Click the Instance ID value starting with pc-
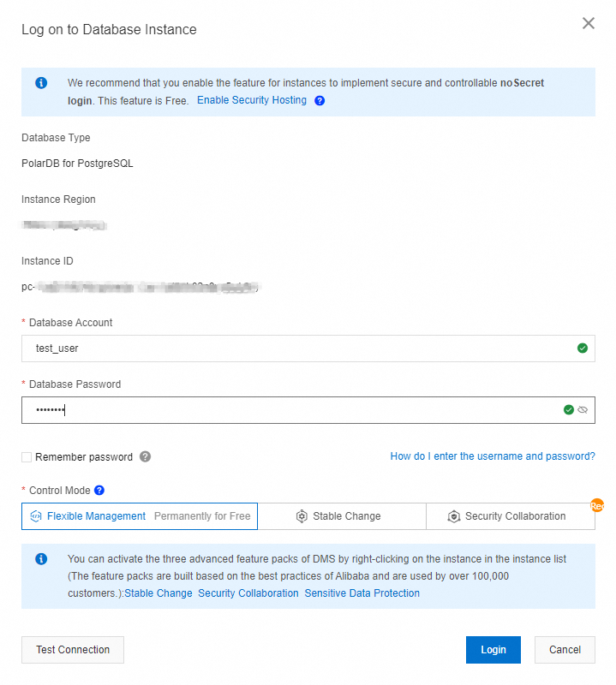 pyautogui.click(x=140, y=287)
